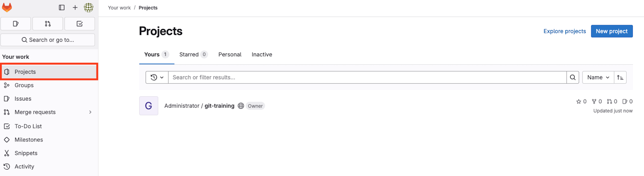Expand the Merge requests submenu
644x176 pixels.
pos(90,112)
